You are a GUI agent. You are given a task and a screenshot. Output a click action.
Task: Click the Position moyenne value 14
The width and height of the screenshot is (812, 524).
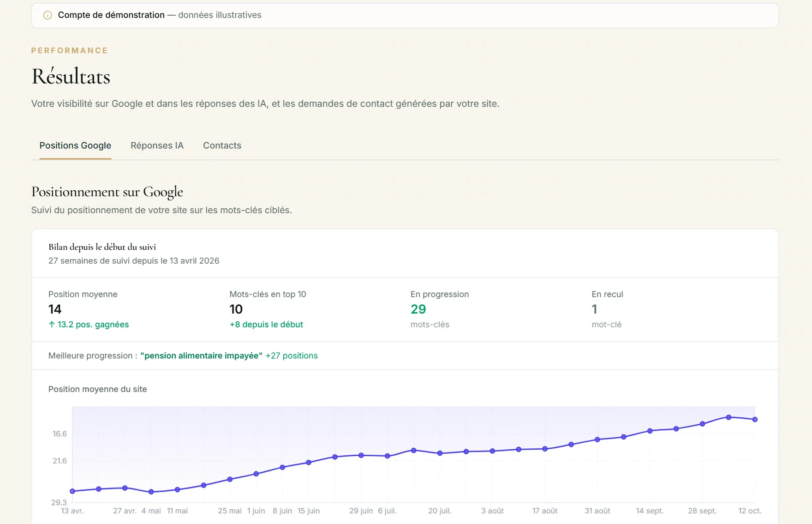coord(55,309)
